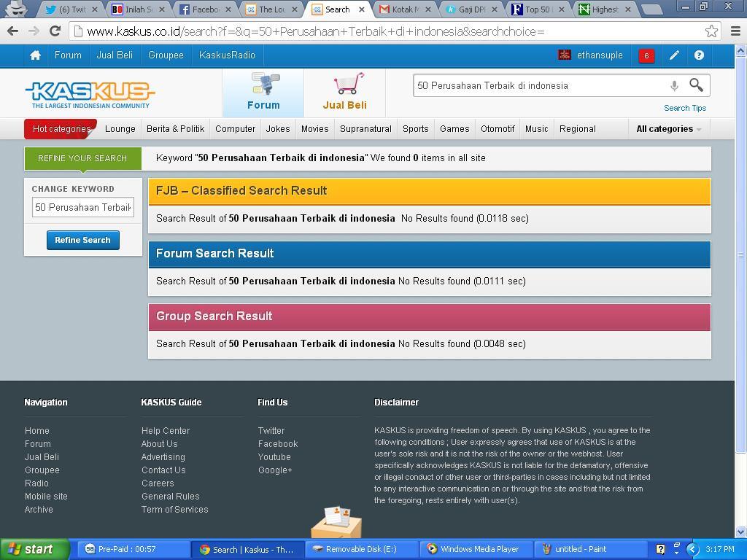Viewport: 747px width, 560px height.
Task: Switch to the Inilah browser tab
Action: pos(137,9)
